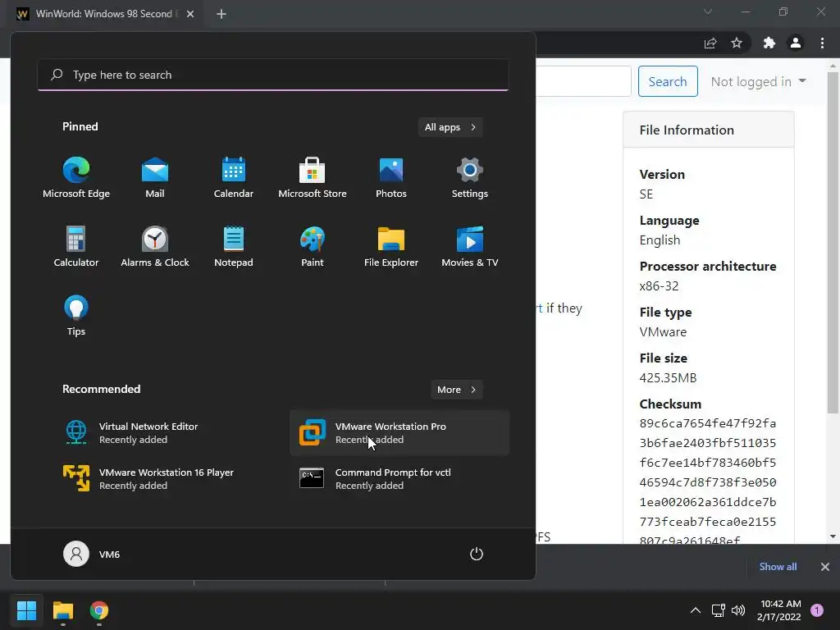This screenshot has width=840, height=630.
Task: Click the Windows Start button on taskbar
Action: pyautogui.click(x=26, y=610)
